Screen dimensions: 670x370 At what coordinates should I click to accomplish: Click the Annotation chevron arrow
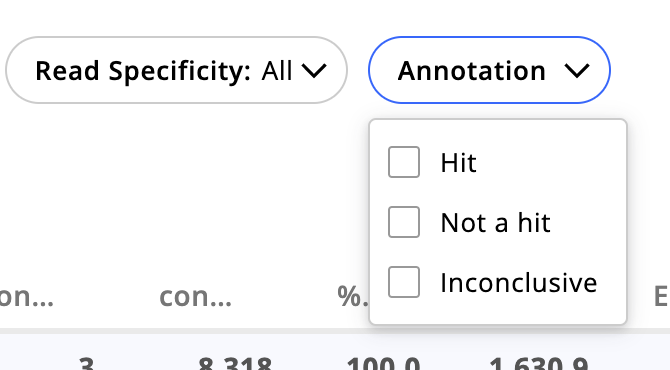pos(577,71)
